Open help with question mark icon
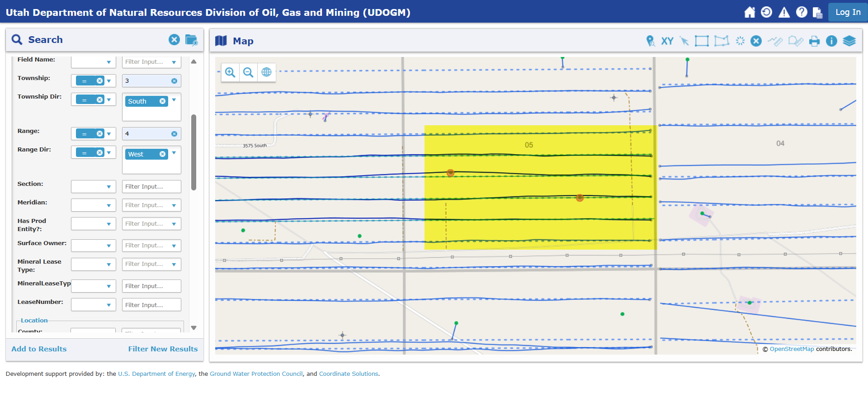 tap(802, 12)
